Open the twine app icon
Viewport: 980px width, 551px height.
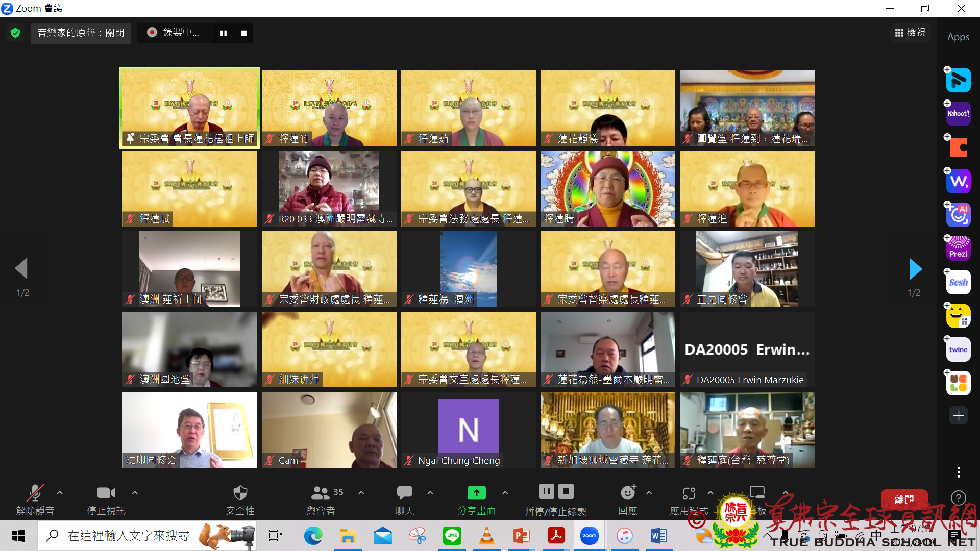958,349
